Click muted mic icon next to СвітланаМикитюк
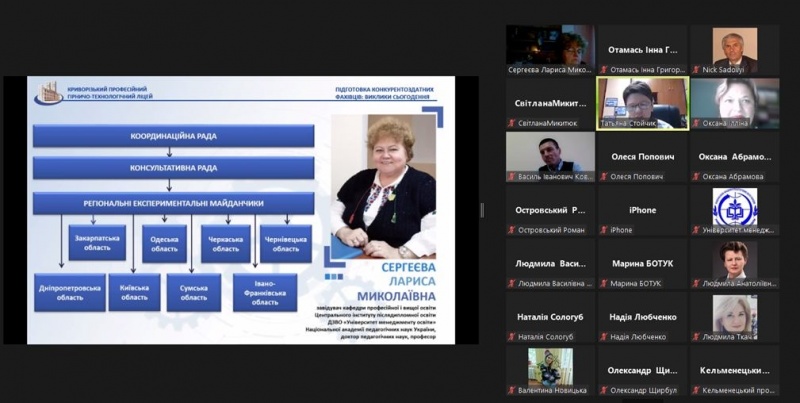 click(x=511, y=123)
